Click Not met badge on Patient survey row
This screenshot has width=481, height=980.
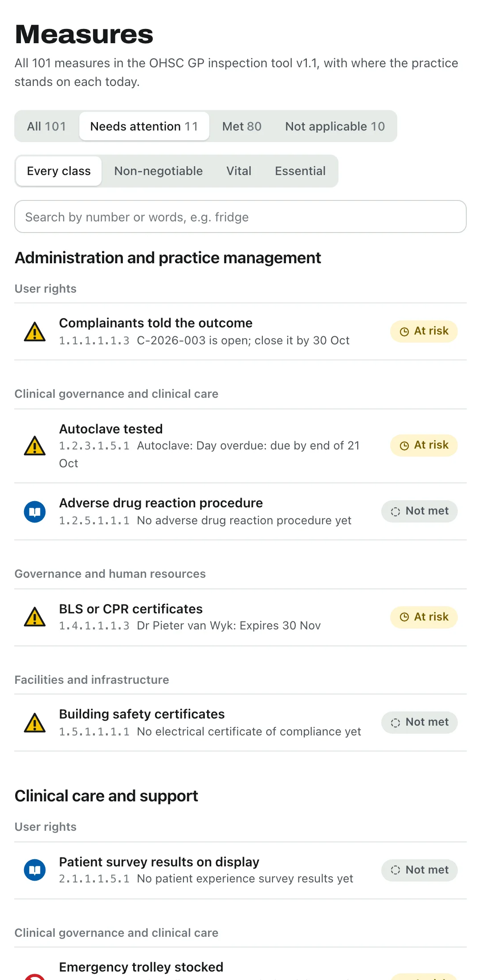[420, 870]
